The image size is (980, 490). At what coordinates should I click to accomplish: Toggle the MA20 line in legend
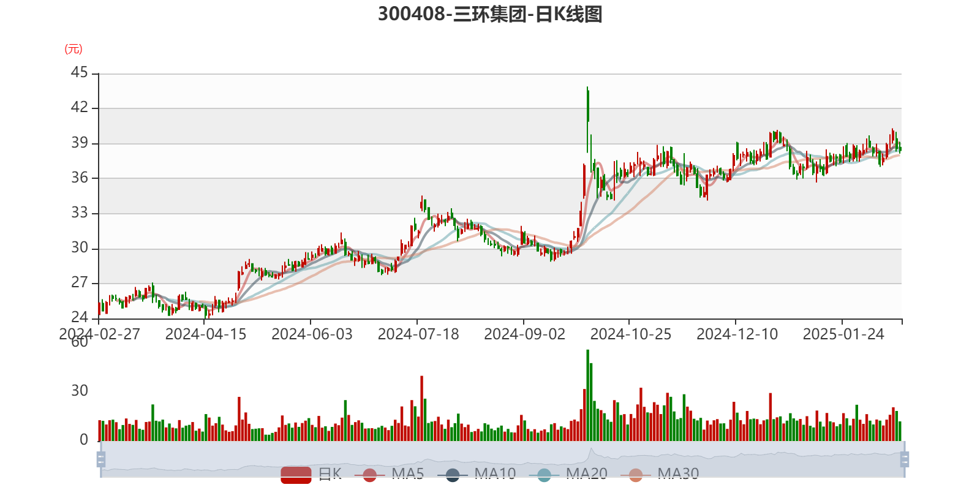[568, 474]
